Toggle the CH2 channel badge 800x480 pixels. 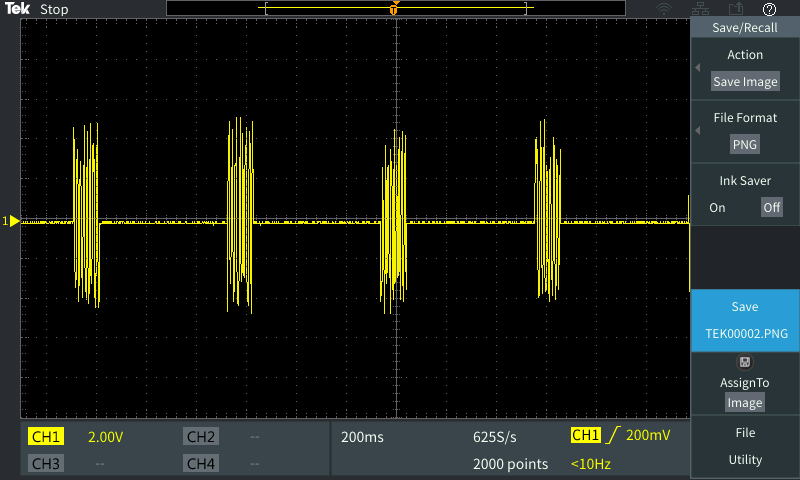point(201,437)
